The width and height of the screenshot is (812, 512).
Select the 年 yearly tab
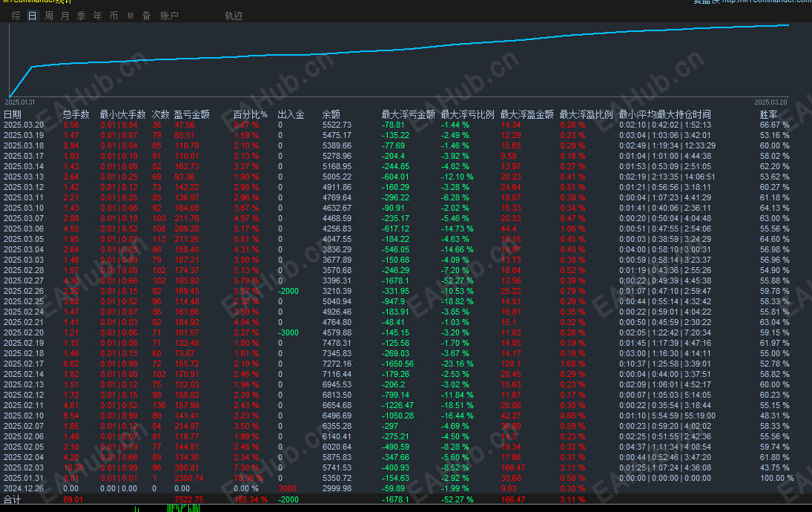pos(97,16)
